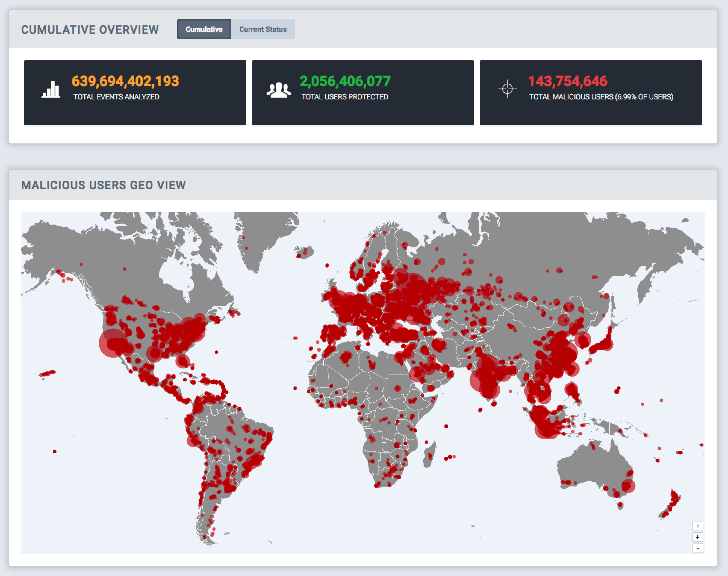
Task: Click the large red bubble on southeast Australia
Action: click(628, 486)
